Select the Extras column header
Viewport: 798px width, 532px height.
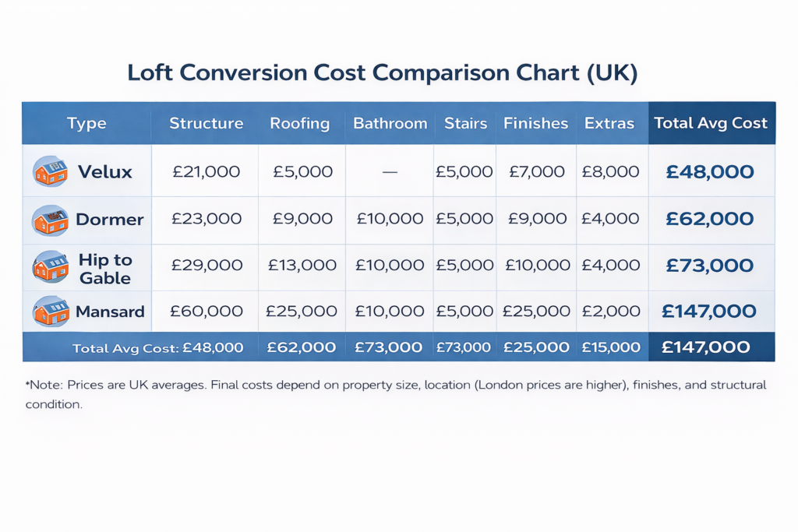coord(609,123)
